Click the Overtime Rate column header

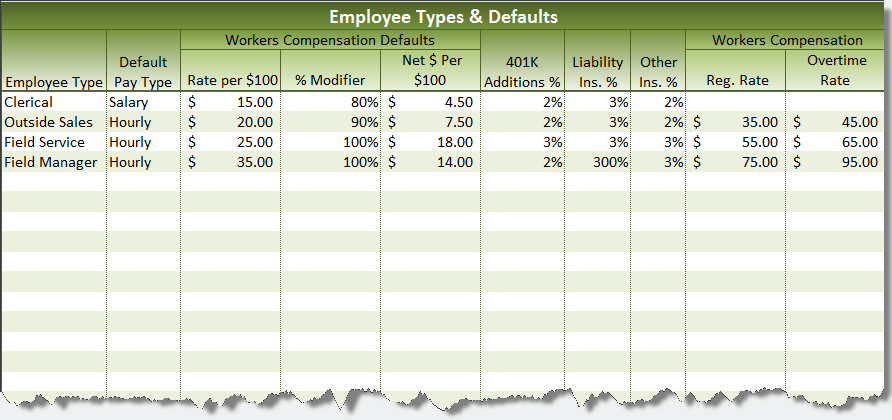point(837,70)
